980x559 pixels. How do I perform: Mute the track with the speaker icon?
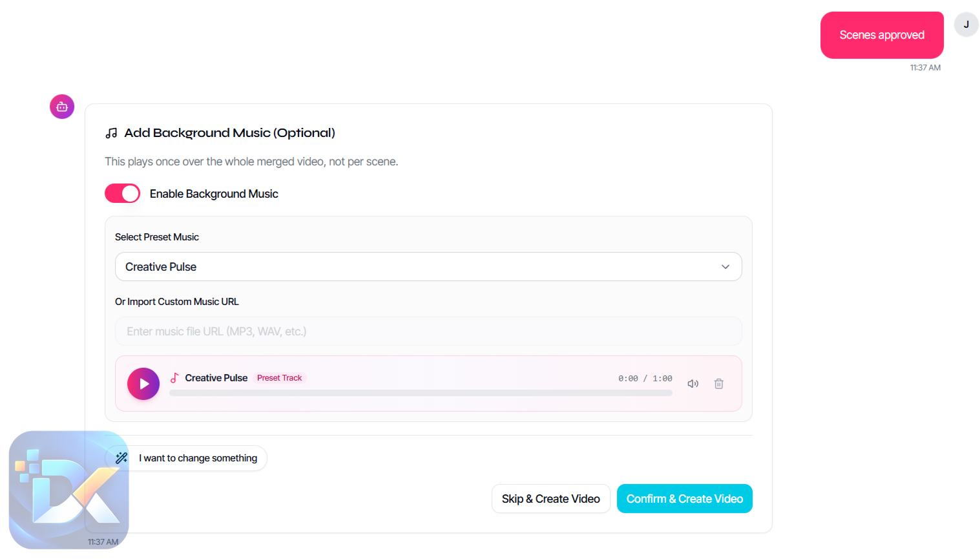(693, 384)
